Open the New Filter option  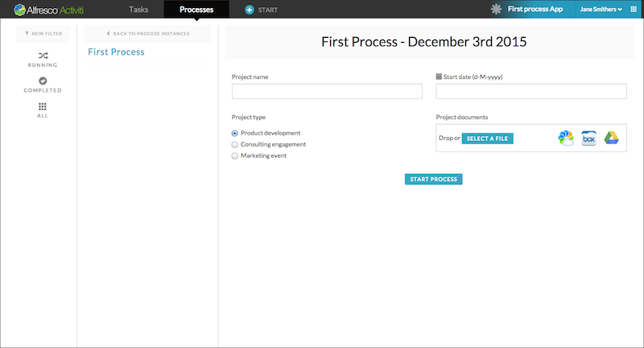(x=43, y=34)
